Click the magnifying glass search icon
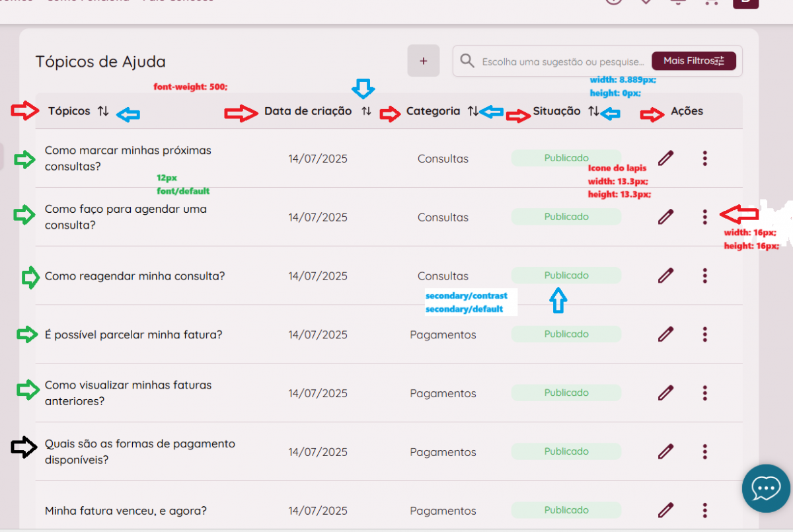 tap(467, 61)
